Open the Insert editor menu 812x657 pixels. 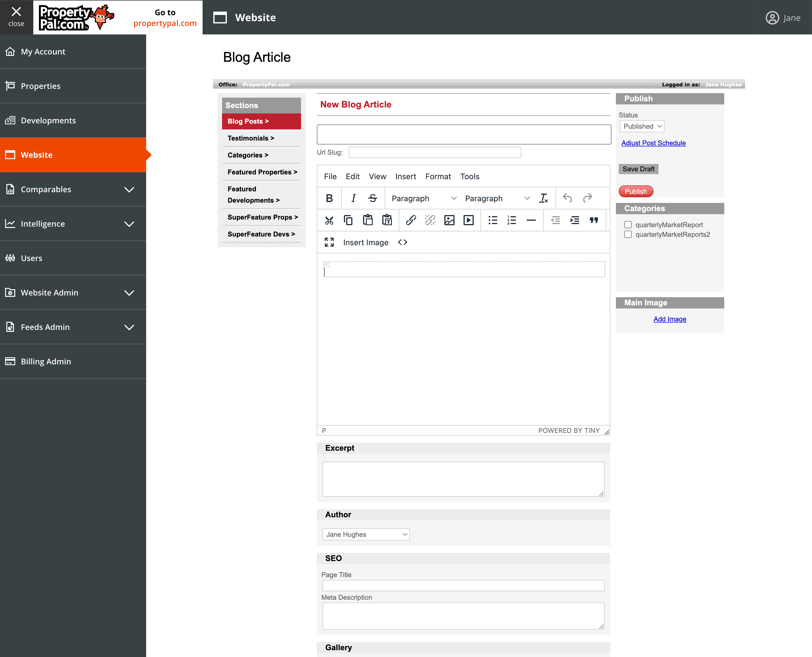tap(406, 176)
